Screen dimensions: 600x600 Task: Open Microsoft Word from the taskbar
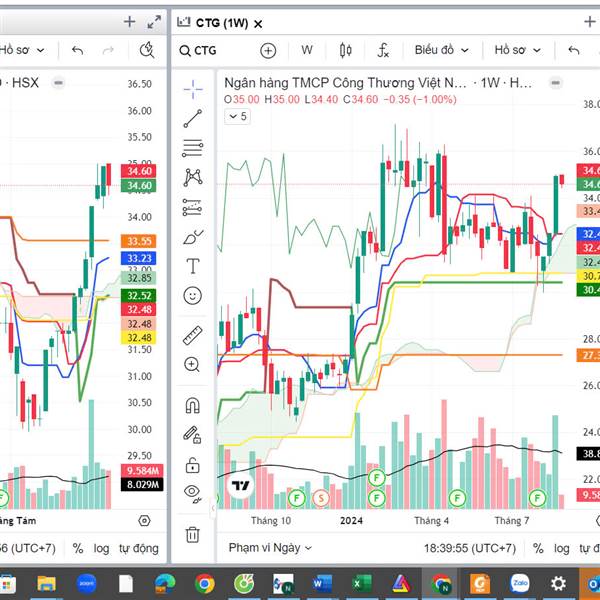pos(322,584)
